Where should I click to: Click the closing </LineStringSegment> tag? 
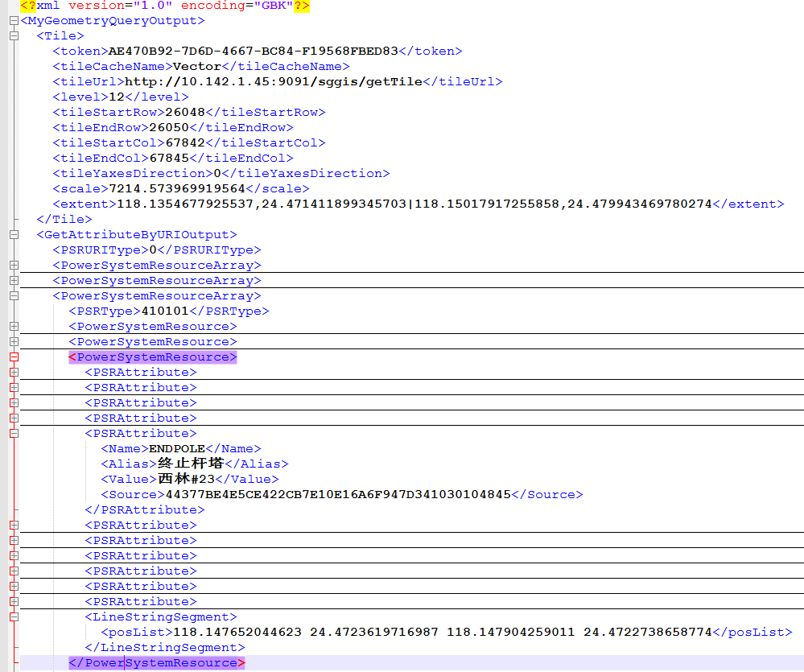[165, 647]
